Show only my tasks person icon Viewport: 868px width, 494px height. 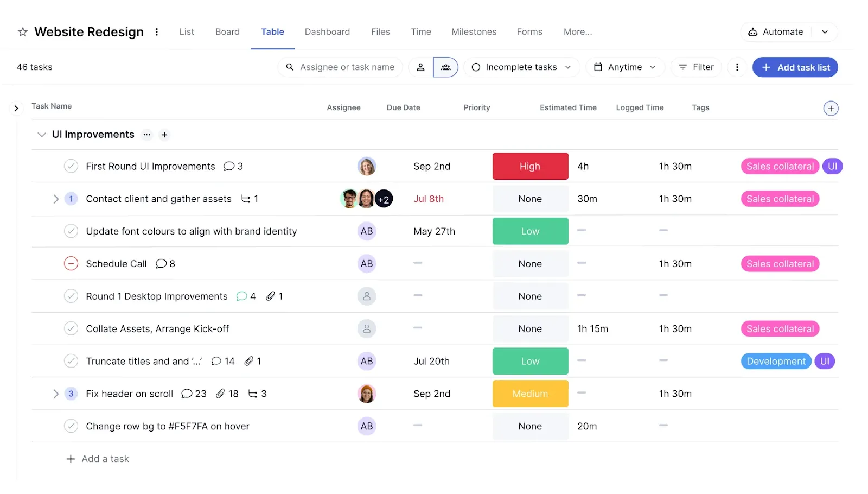point(420,67)
